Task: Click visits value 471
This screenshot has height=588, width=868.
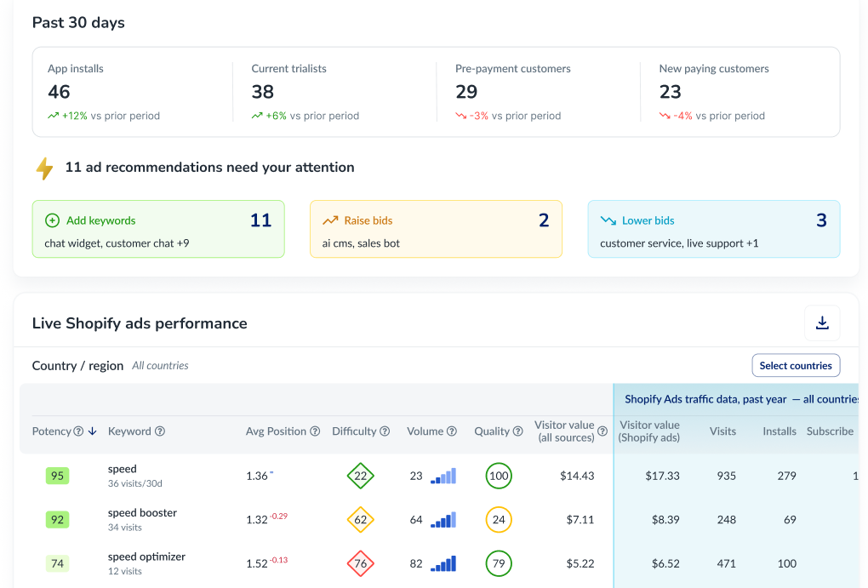Action: 726,563
